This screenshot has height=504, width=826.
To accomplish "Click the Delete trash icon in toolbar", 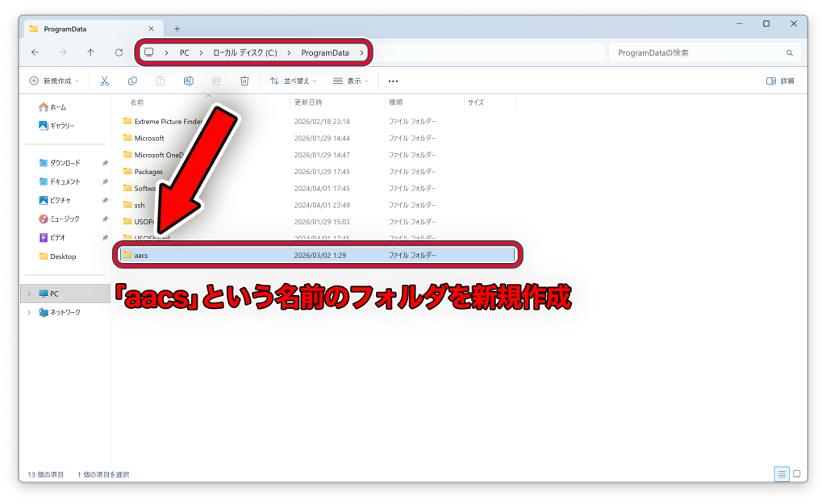I will [244, 81].
